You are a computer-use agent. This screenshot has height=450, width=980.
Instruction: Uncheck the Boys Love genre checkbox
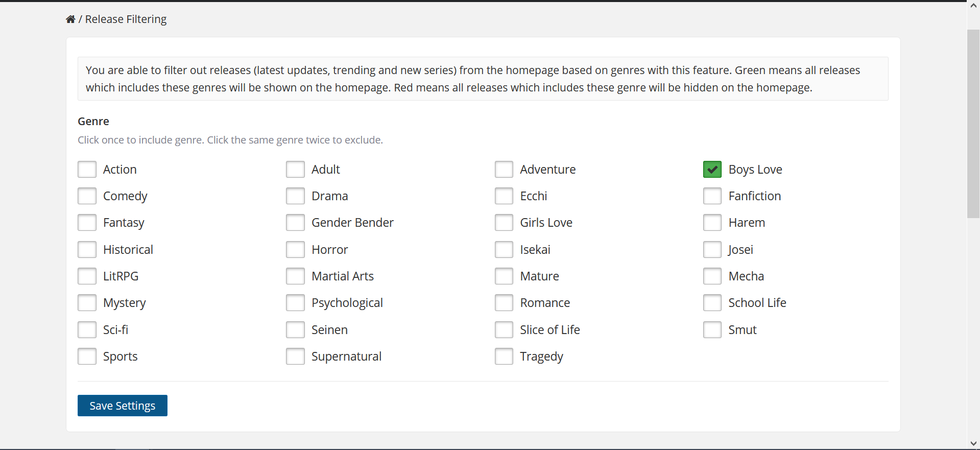(x=712, y=170)
